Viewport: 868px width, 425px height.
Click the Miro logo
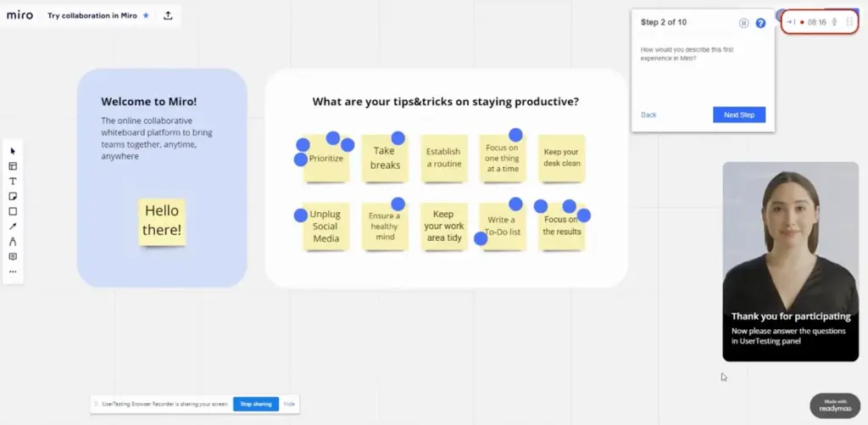coord(20,15)
